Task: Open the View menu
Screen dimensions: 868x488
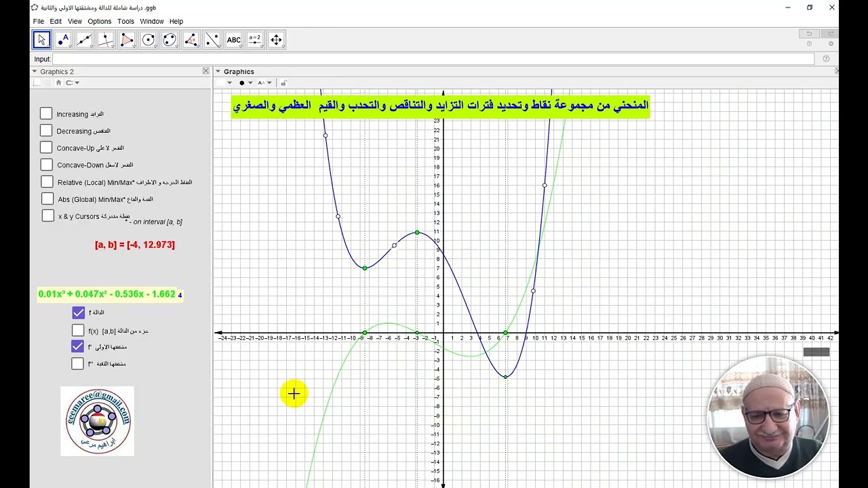Action: pos(75,22)
